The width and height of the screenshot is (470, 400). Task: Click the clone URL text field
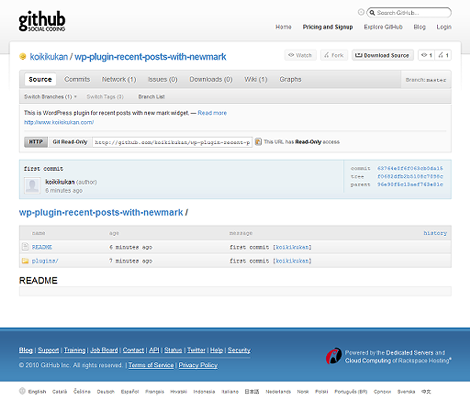pyautogui.click(x=172, y=142)
